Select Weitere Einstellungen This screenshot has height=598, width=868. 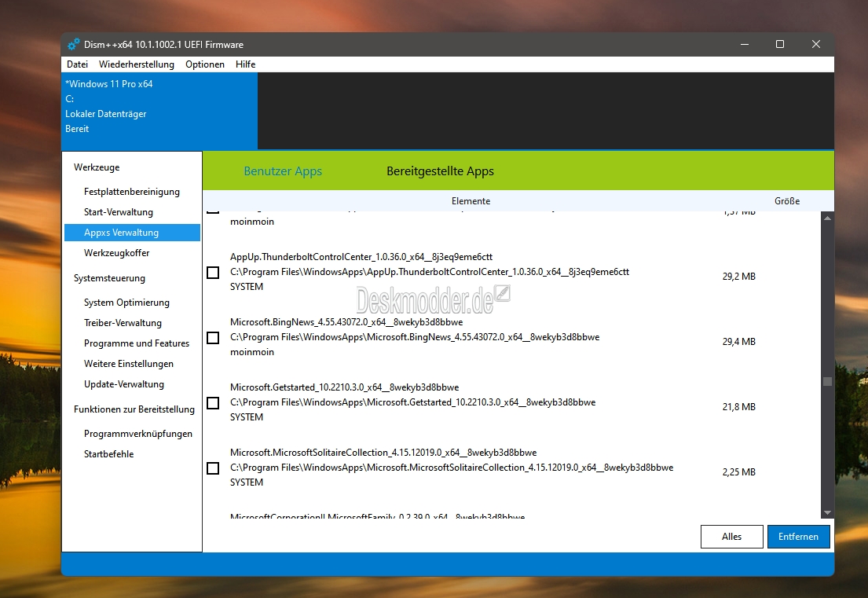coord(129,364)
